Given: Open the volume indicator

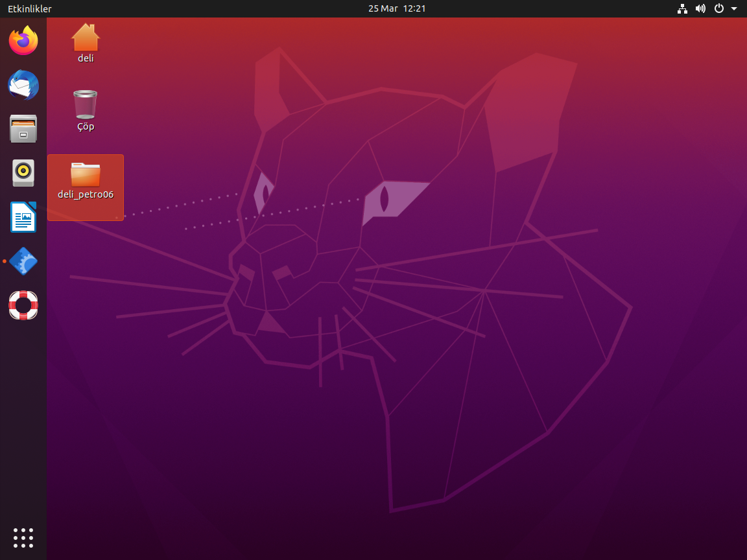Looking at the screenshot, I should click(x=700, y=8).
